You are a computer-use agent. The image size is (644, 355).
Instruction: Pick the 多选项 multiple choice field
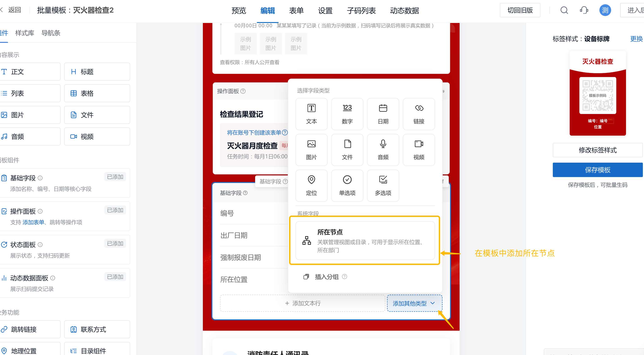coord(383,186)
